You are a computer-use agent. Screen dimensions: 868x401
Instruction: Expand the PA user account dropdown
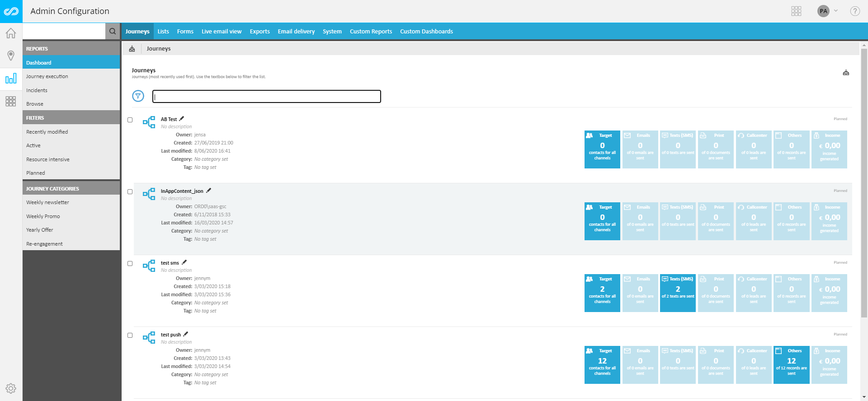tap(828, 11)
